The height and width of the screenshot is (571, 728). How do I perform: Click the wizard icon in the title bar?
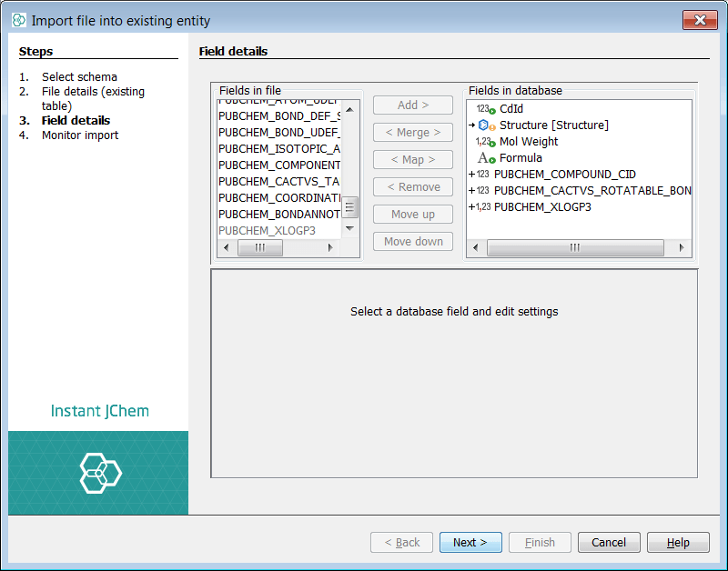click(18, 18)
